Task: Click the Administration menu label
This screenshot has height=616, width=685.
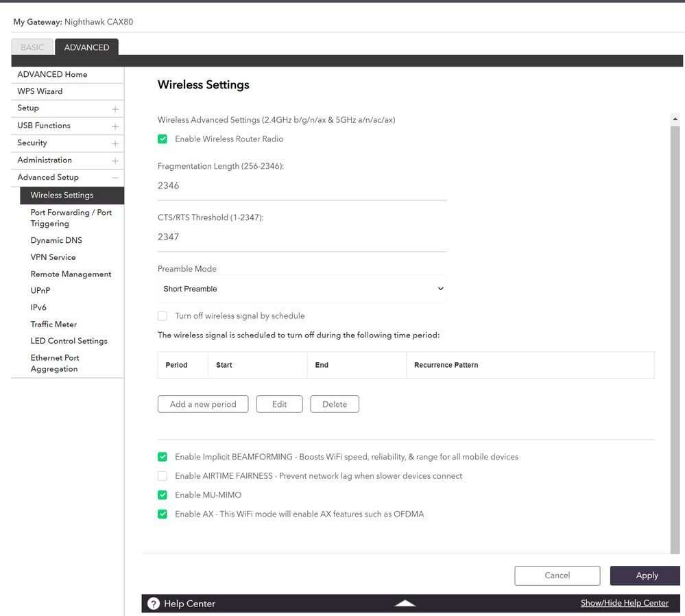Action: pyautogui.click(x=45, y=160)
